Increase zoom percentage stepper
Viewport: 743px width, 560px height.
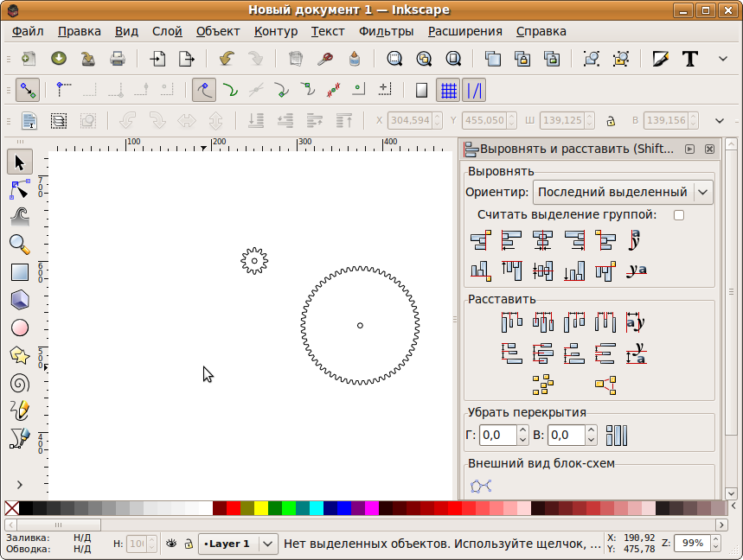pos(716,538)
